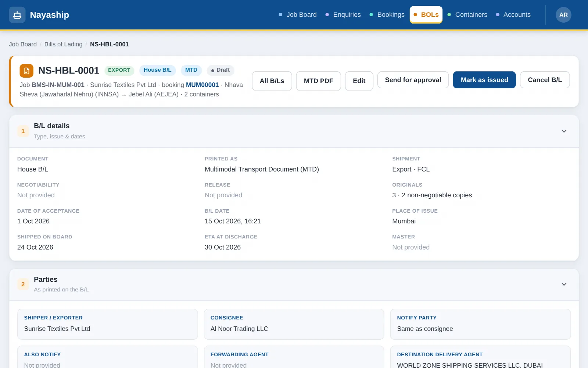Click the Draft status badge
The image size is (588, 368).
[x=220, y=70]
